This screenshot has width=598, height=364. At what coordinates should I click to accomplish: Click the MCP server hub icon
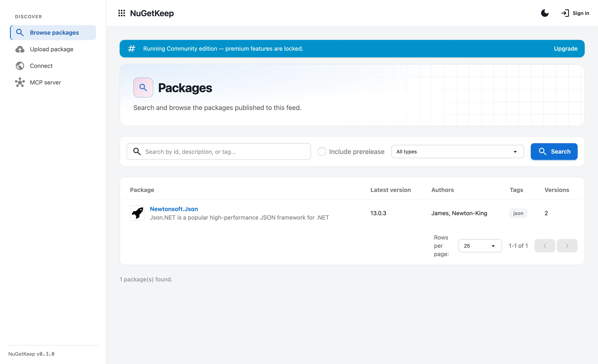(x=20, y=82)
